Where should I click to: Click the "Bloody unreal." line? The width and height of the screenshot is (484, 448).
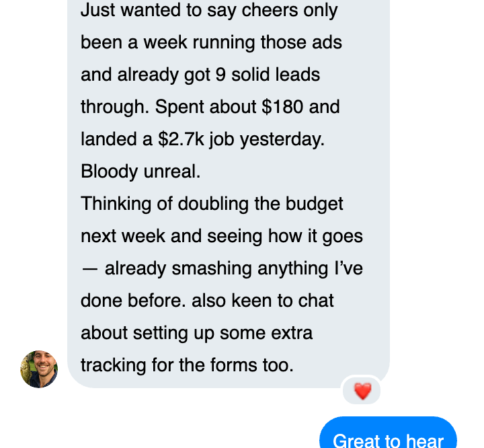(140, 172)
